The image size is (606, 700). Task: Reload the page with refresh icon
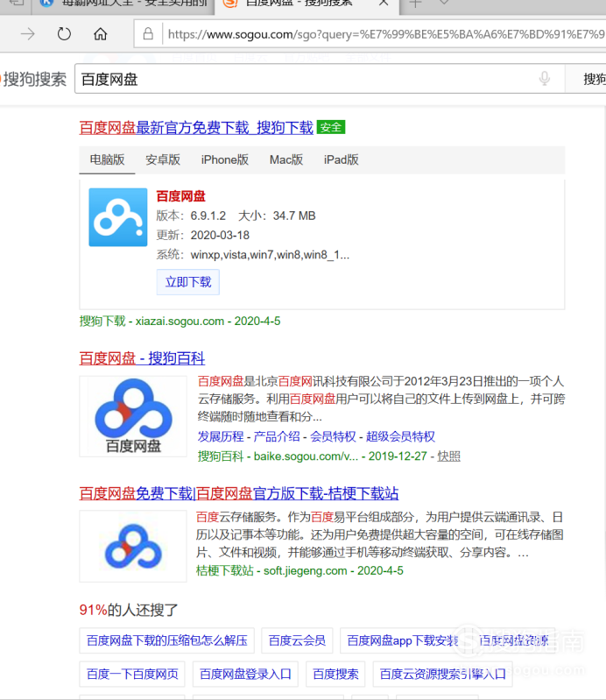tap(64, 34)
